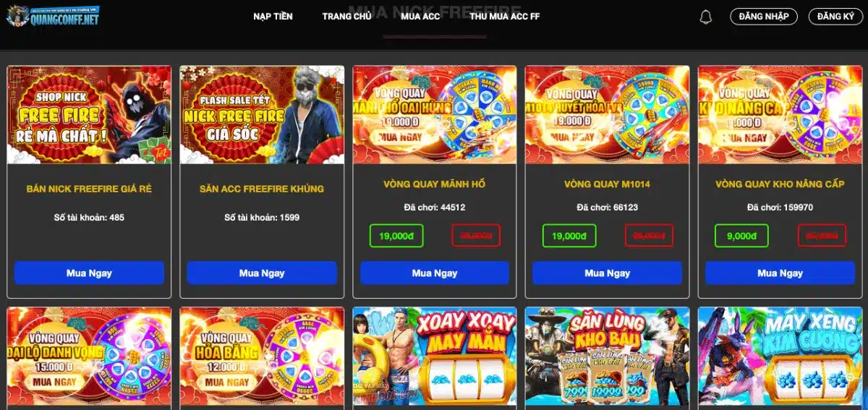868x410 pixels.
Task: Click the QuangConFF.net site logo
Action: (53, 17)
